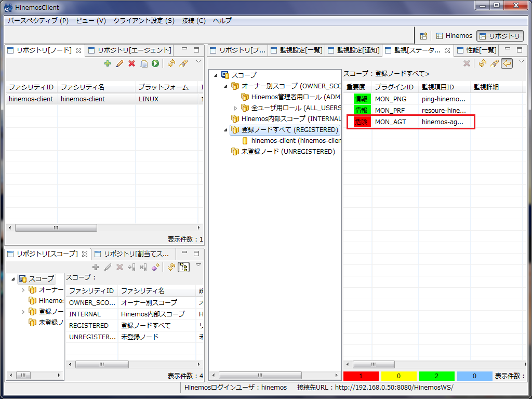Click the Open Perspective icon

pos(423,36)
